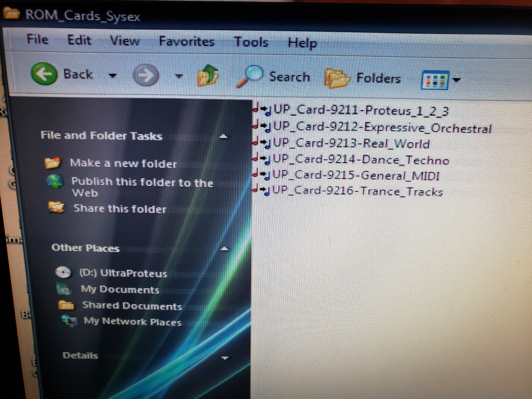Select file name UP_Card-9213-Real_World
This screenshot has width=532, height=399.
tap(351, 143)
